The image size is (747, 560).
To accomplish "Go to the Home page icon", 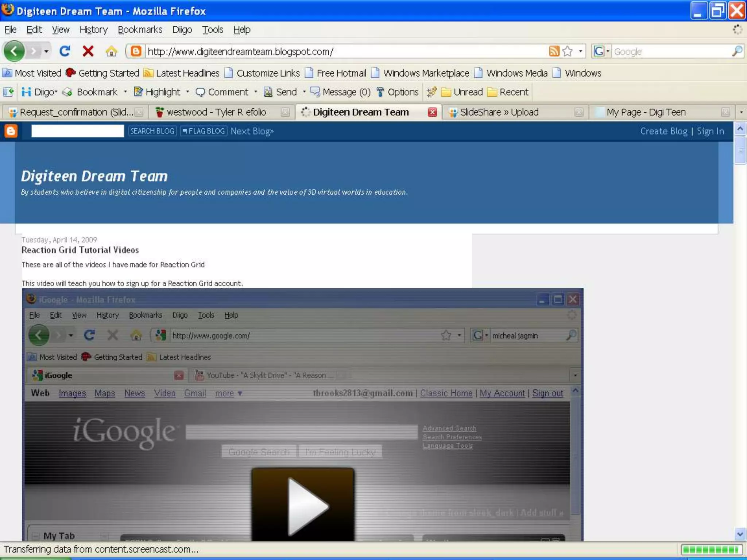I will (x=111, y=51).
